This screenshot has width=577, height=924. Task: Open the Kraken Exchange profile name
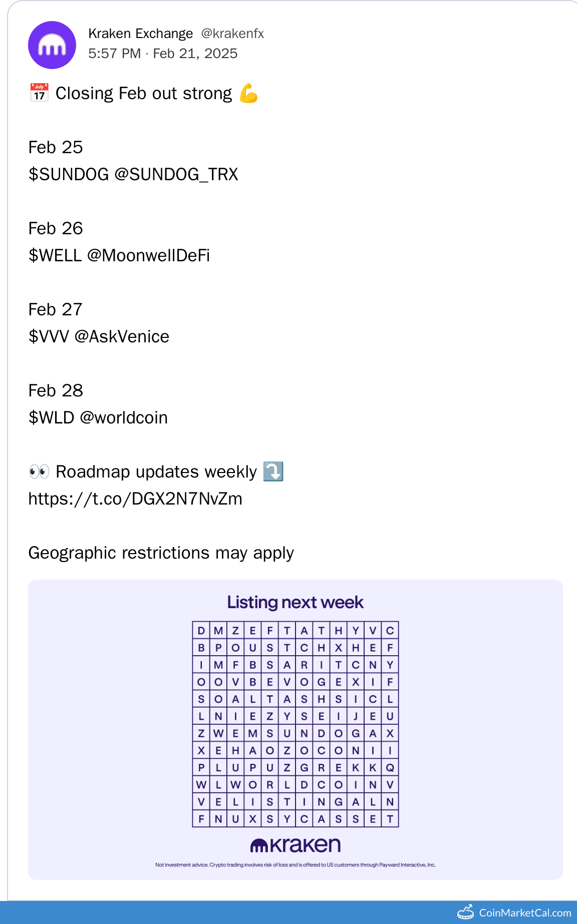coord(140,34)
